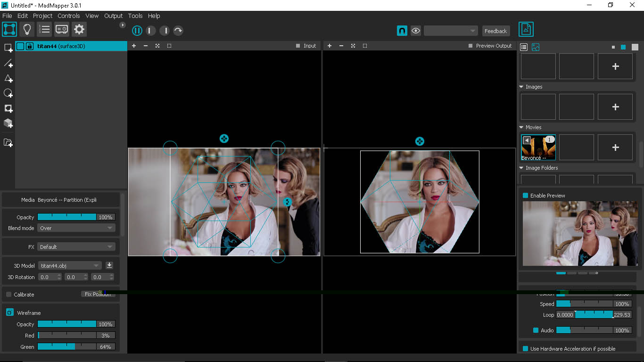The image size is (644, 362).
Task: Open the projector outputs mode
Action: click(x=62, y=29)
